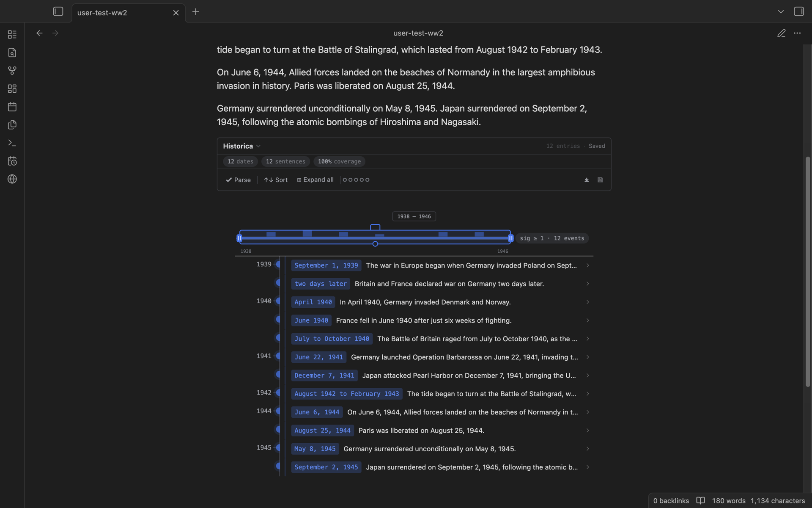
Task: Click the 1938 – 1946 range label
Action: [x=414, y=216]
